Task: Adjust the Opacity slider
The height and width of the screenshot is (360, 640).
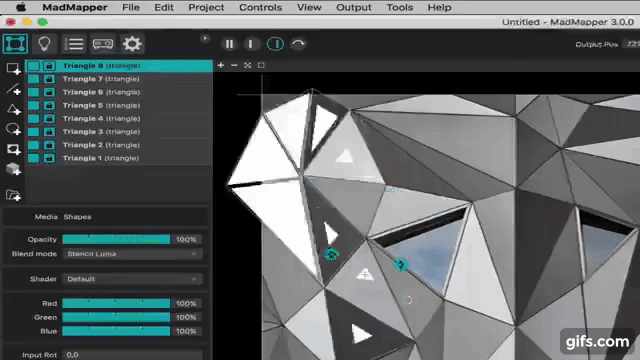Action: (116, 240)
